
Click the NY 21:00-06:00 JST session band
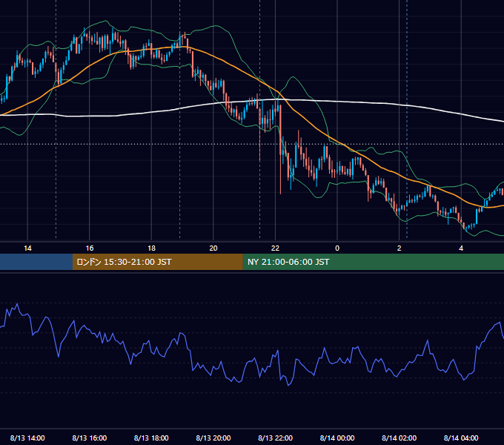(x=373, y=262)
